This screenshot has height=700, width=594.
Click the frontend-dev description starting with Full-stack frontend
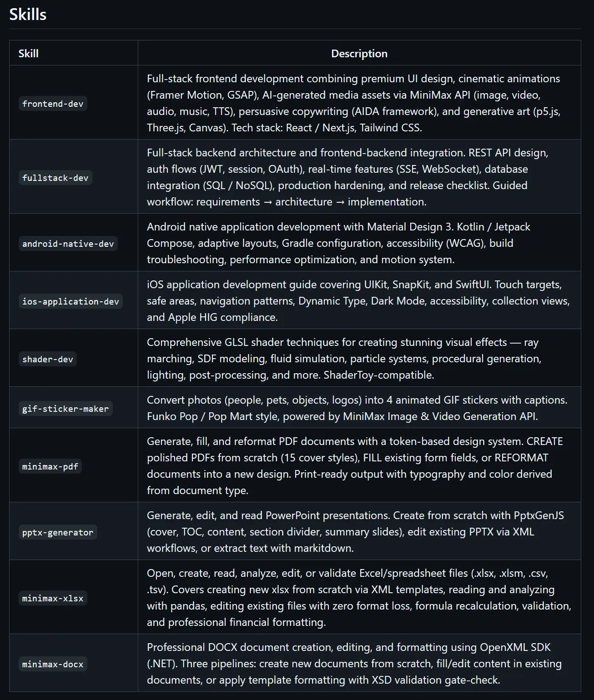[353, 103]
